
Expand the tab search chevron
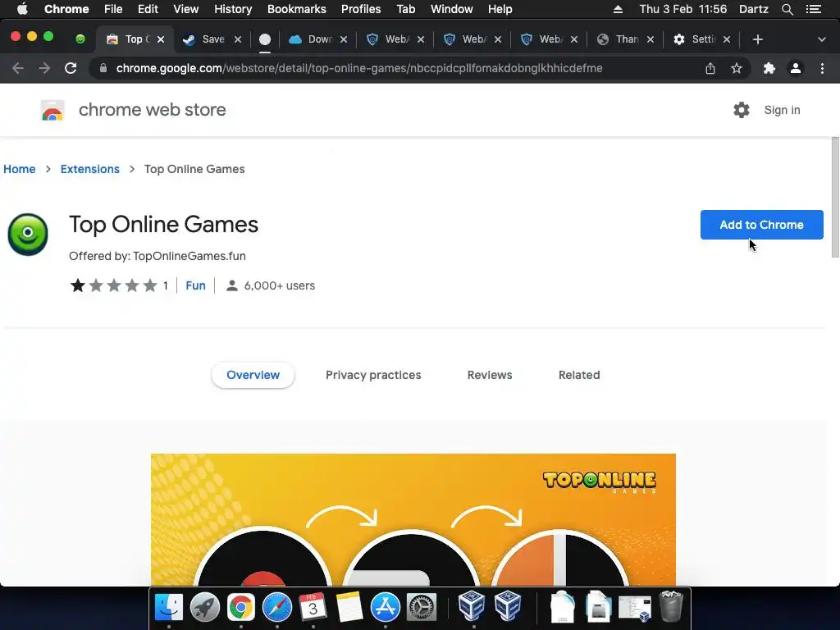(822, 39)
